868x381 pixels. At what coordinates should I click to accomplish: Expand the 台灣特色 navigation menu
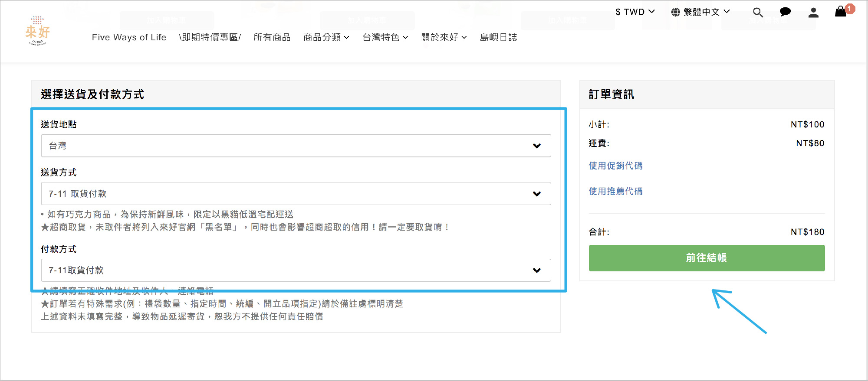tap(385, 37)
